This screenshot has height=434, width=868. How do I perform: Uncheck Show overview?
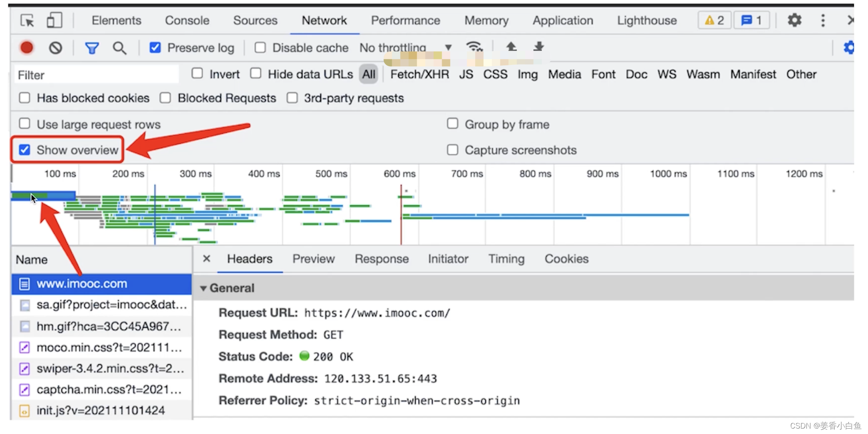[x=25, y=150]
